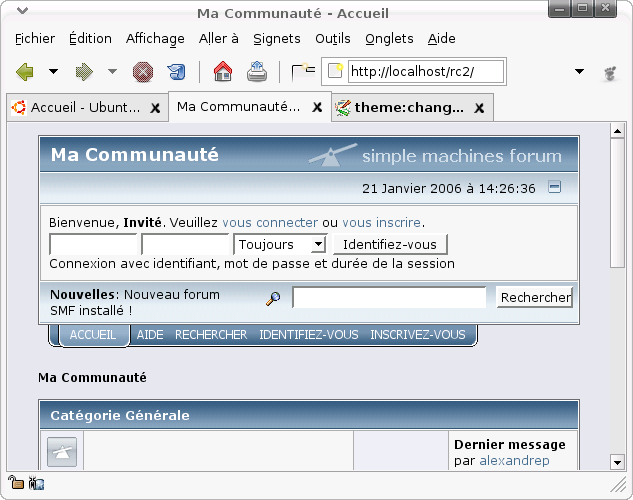Select the AIDE forum navigation tab
Screen dimensions: 633x500
(150, 335)
